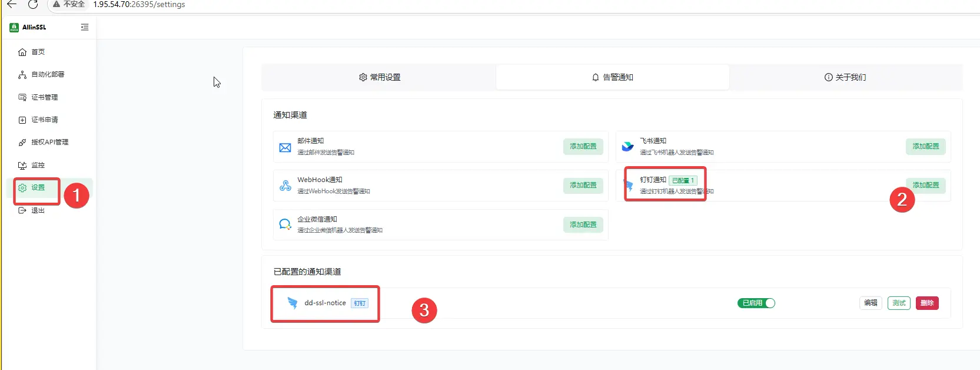Disable the dd-ssl-notice enabled toggle

coord(756,303)
